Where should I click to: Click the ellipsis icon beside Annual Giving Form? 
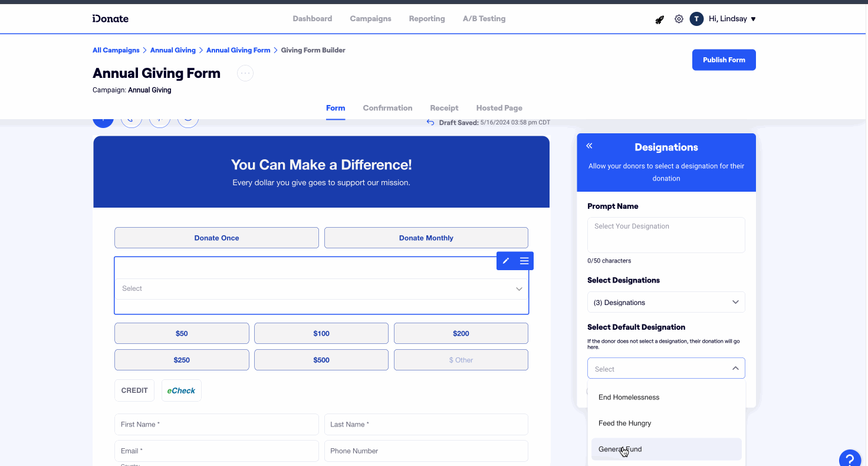[245, 73]
